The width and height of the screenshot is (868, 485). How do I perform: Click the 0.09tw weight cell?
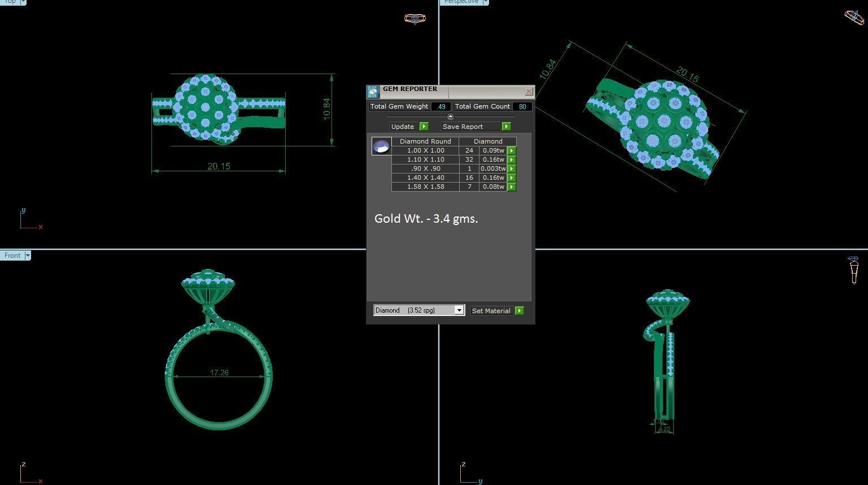(493, 151)
